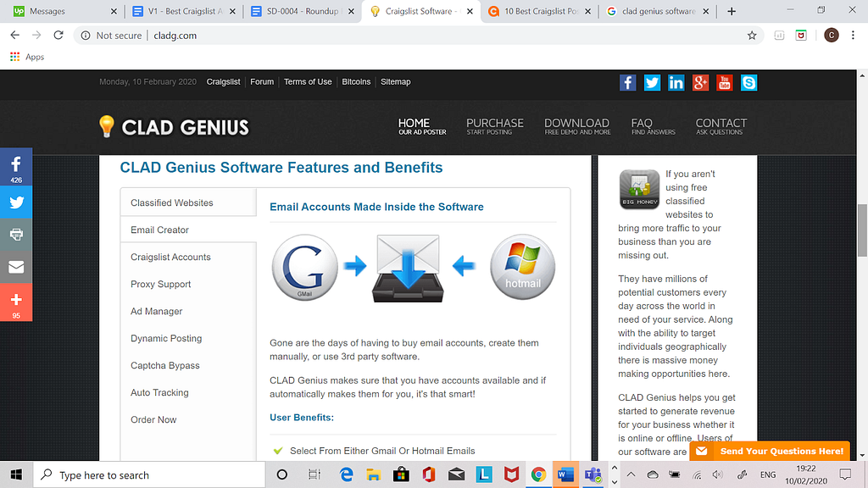Open the DOWNLOAD menu in the site navigation
Viewport: 868px width, 488px height.
point(576,126)
